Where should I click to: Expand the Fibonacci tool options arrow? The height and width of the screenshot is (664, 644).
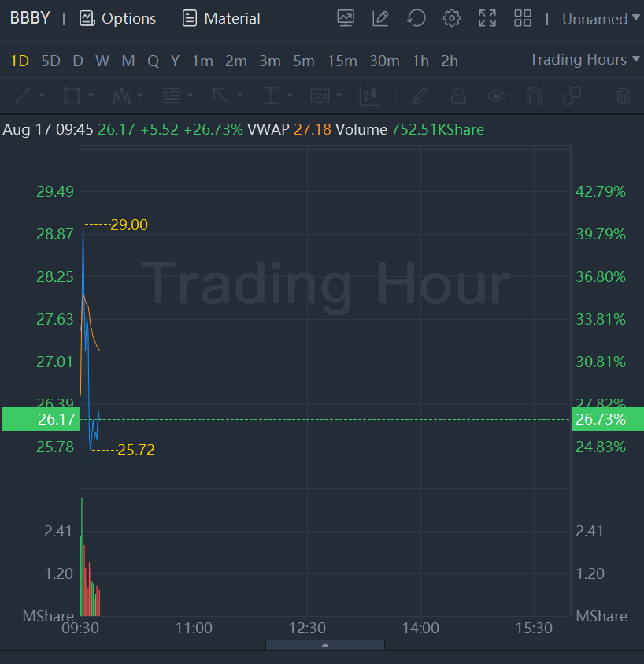[x=190, y=95]
